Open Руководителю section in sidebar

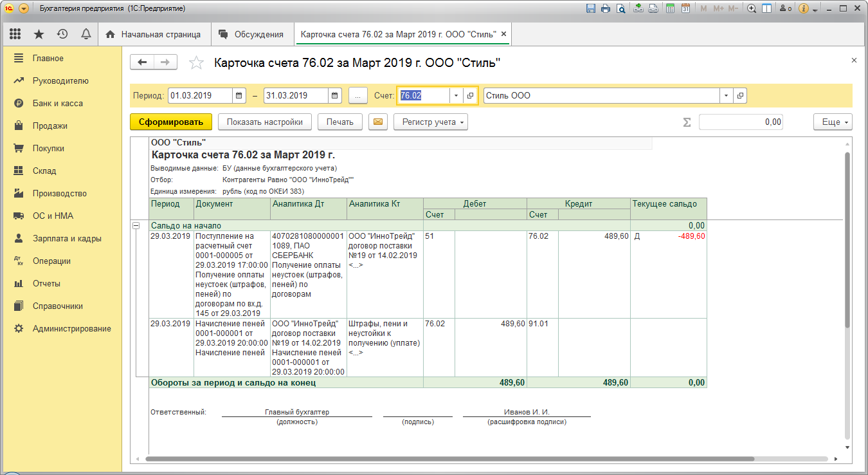coord(62,80)
